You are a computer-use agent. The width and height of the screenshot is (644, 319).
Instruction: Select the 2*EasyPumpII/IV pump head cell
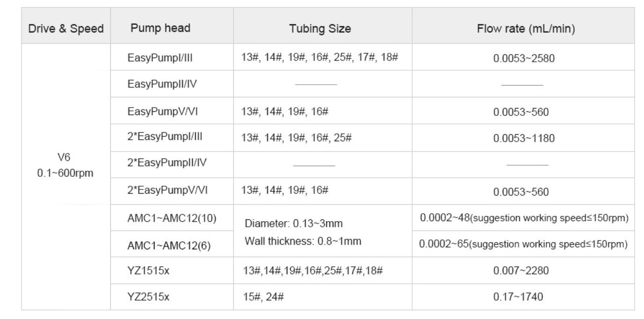[x=172, y=164]
